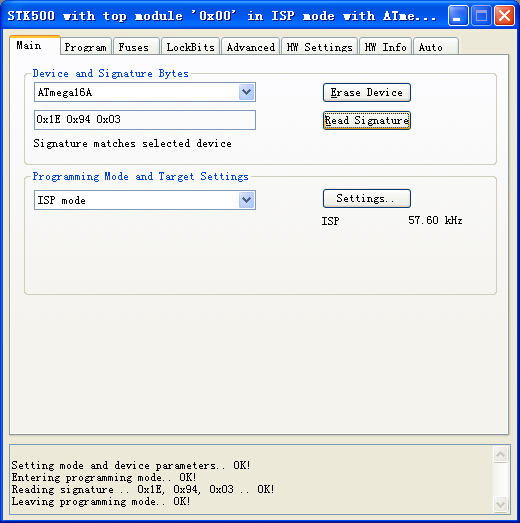The image size is (520, 523).
Task: Click the '57.60 kHz' ISP frequency value
Action: 435,220
